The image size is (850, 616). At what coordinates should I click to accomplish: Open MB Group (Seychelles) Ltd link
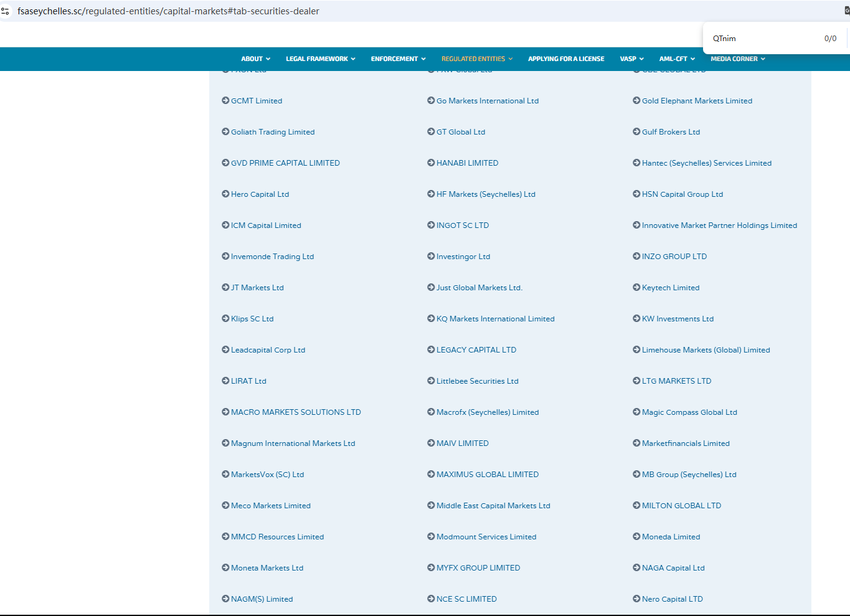pos(689,475)
